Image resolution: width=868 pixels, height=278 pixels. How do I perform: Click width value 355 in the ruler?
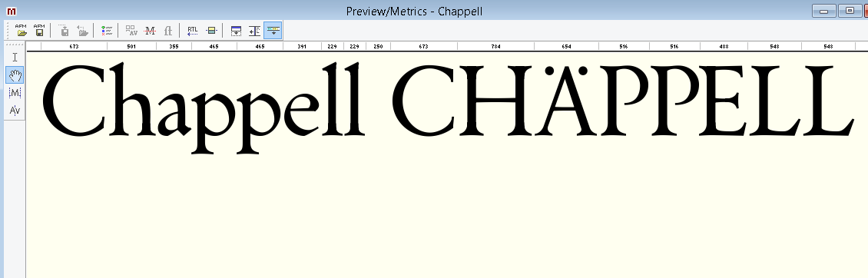click(x=174, y=47)
